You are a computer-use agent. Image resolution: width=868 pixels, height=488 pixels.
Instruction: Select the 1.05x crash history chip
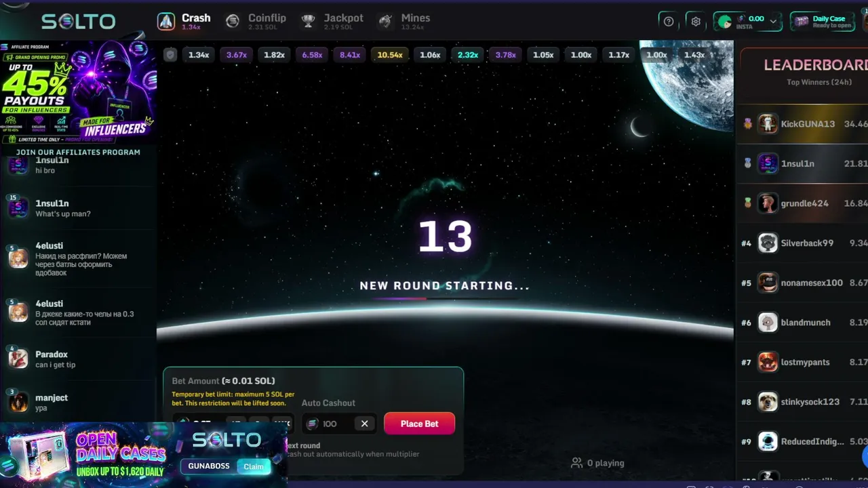543,55
